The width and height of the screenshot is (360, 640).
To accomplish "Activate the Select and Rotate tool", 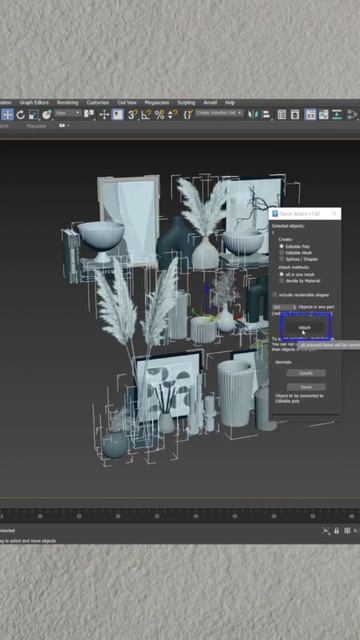I will (20, 115).
